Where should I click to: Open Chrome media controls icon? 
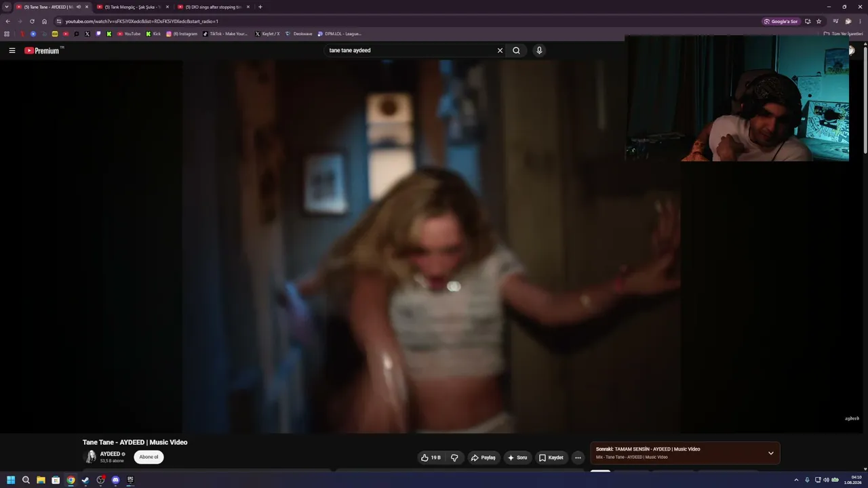(x=836, y=21)
